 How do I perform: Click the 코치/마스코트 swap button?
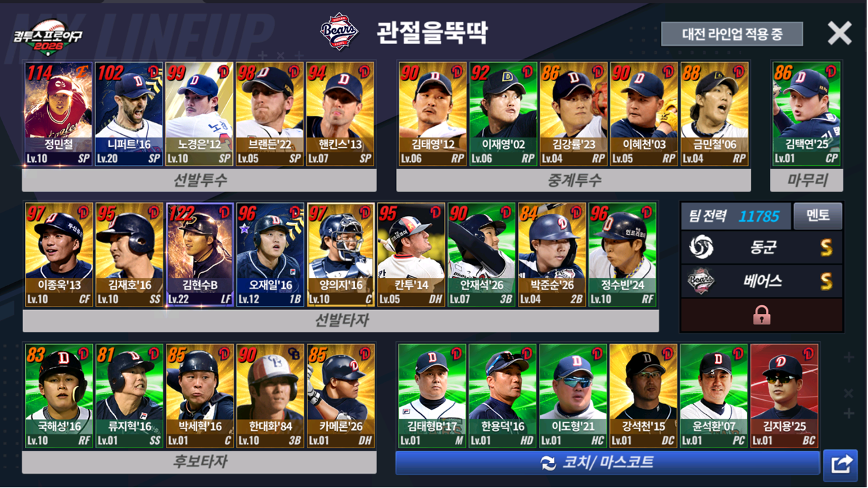[x=607, y=463]
